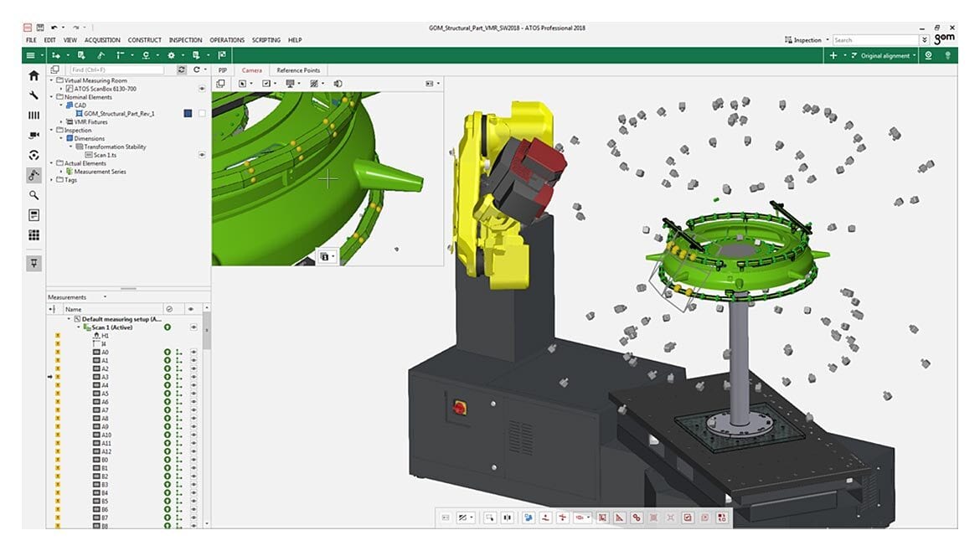Click the refresh sync icon beside Find field

point(181,70)
